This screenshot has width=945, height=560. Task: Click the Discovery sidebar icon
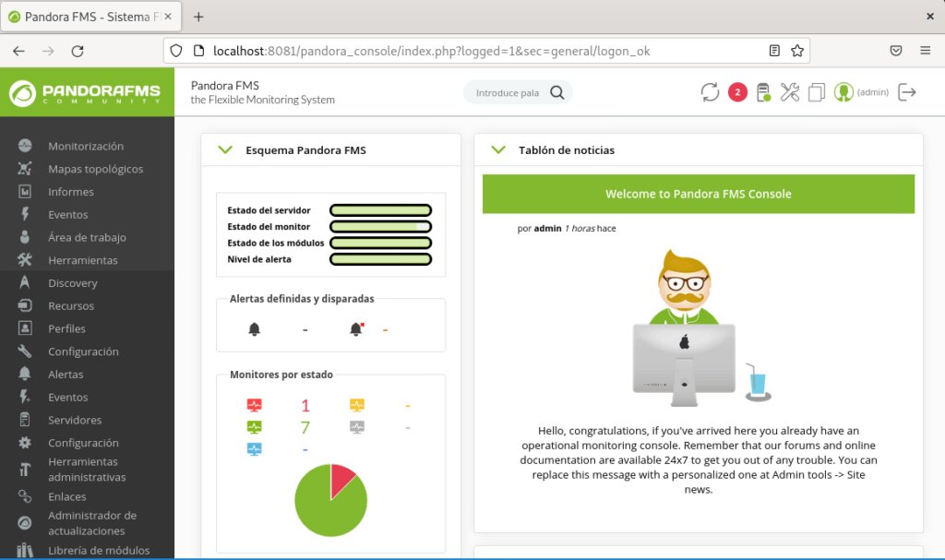point(26,282)
